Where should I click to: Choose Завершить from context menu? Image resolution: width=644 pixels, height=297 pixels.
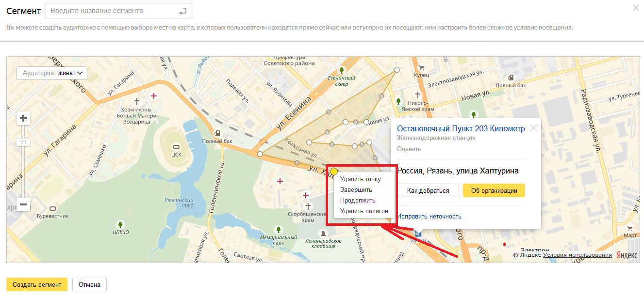coord(356,190)
